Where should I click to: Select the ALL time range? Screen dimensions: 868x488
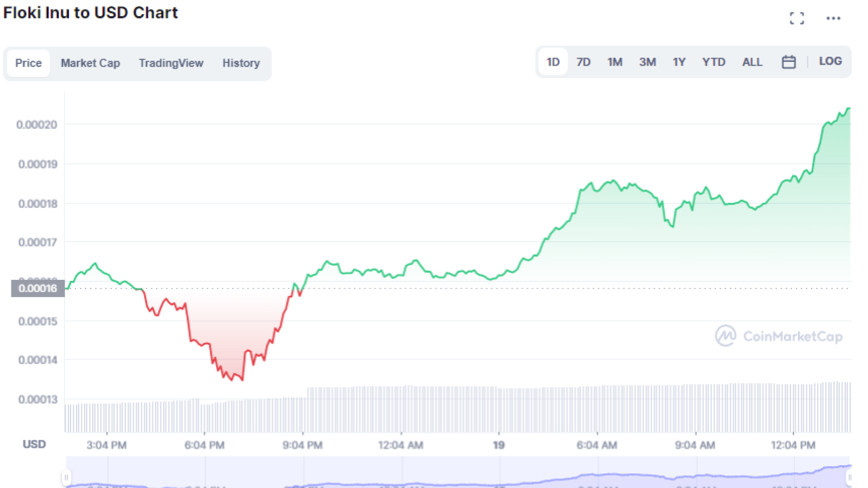tap(752, 62)
